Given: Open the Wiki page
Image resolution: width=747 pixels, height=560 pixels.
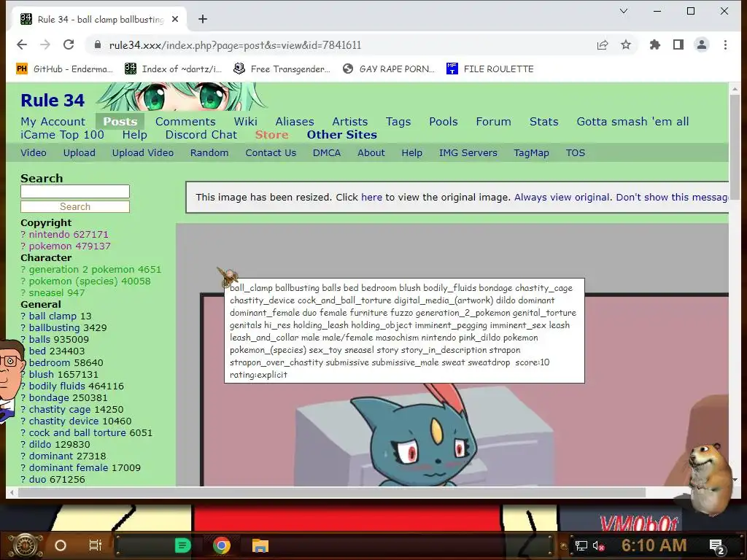Looking at the screenshot, I should [245, 122].
